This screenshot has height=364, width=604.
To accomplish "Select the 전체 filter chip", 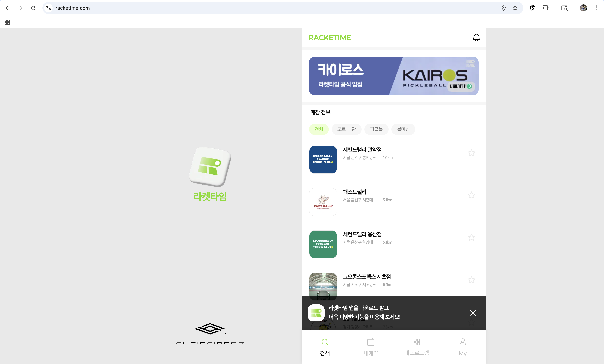I will (319, 129).
